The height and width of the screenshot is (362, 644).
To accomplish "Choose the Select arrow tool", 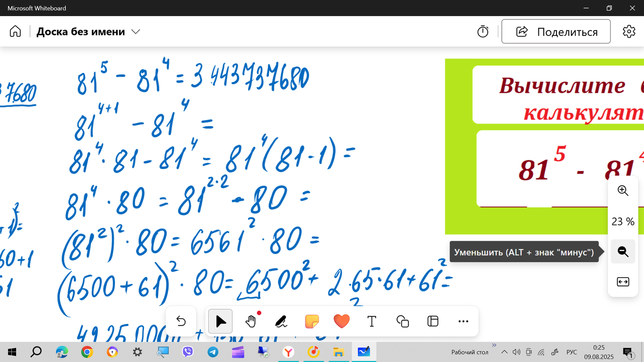I will pos(221,321).
